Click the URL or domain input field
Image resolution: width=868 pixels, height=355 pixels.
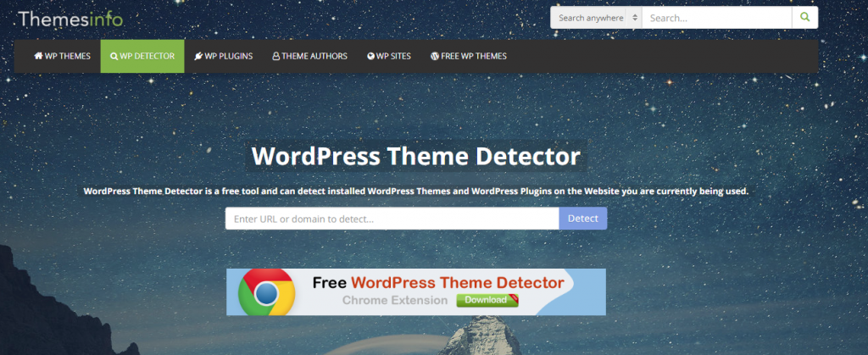coord(392,219)
